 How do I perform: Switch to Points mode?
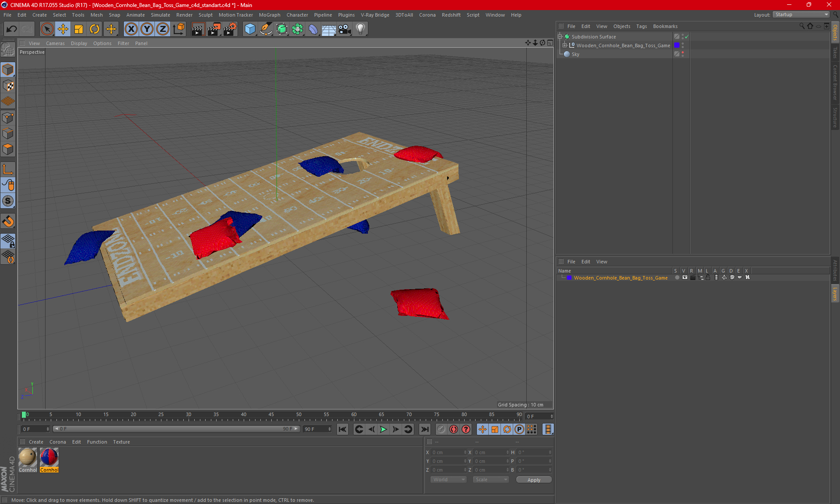coord(8,118)
